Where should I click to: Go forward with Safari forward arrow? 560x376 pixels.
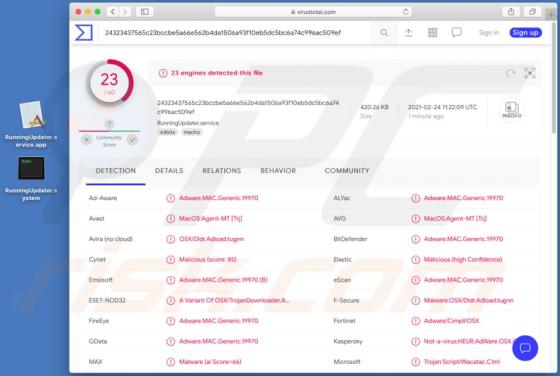pos(125,12)
